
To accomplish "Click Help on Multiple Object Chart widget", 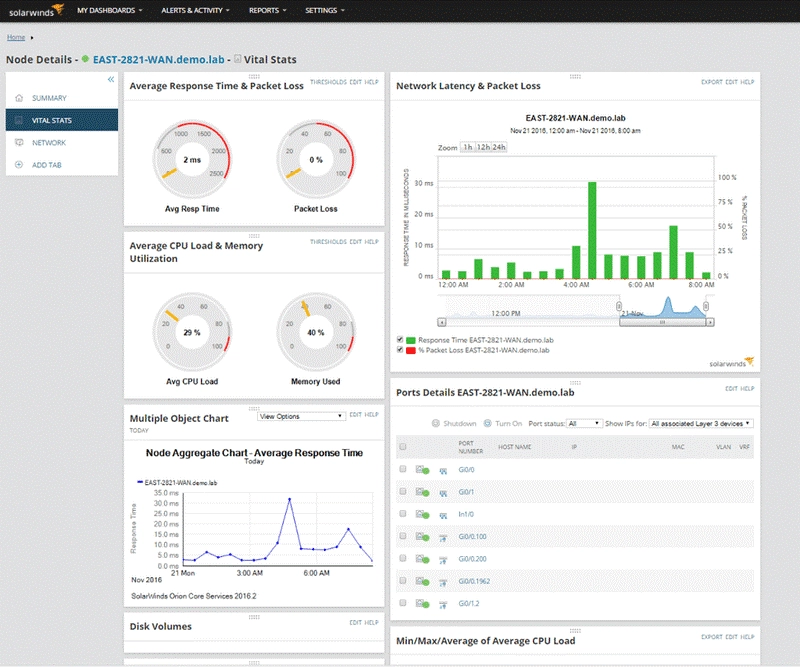I will (371, 414).
